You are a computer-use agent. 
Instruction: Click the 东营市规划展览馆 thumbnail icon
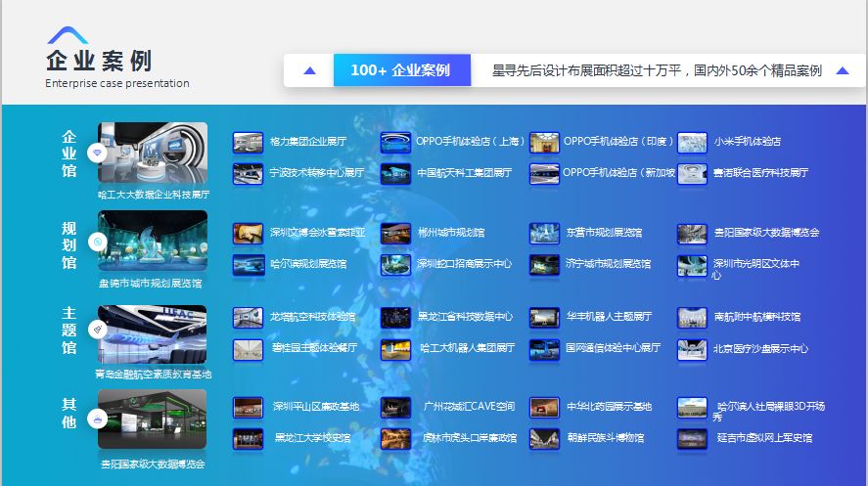[544, 234]
